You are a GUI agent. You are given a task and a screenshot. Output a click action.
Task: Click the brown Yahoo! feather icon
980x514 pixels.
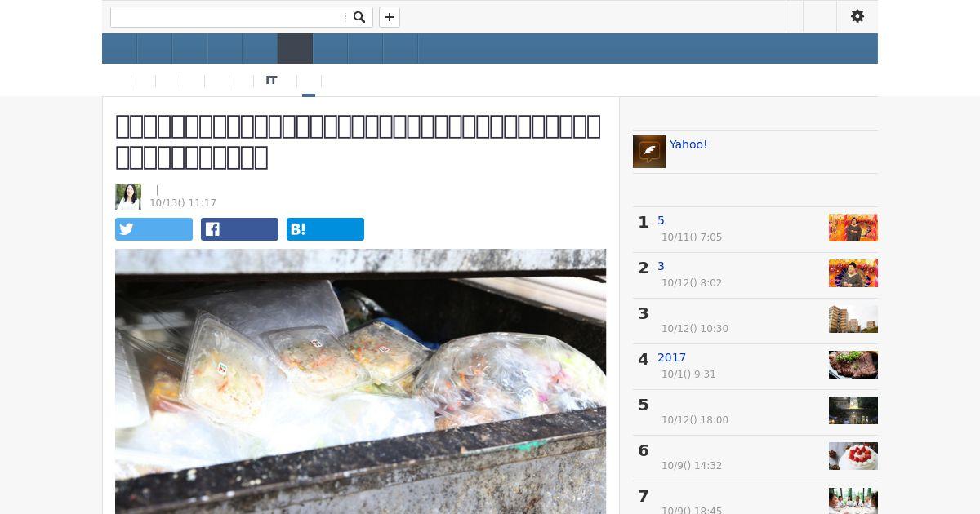(649, 152)
